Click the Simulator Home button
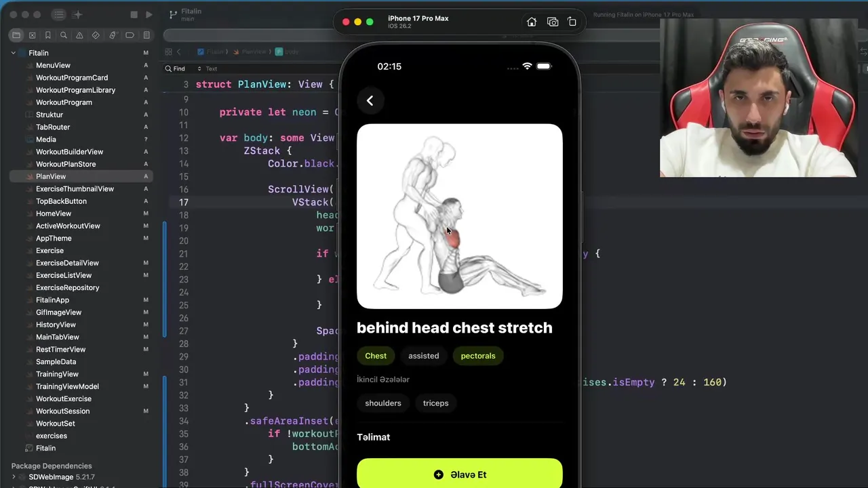Screen dimensions: 868x488 532,22
